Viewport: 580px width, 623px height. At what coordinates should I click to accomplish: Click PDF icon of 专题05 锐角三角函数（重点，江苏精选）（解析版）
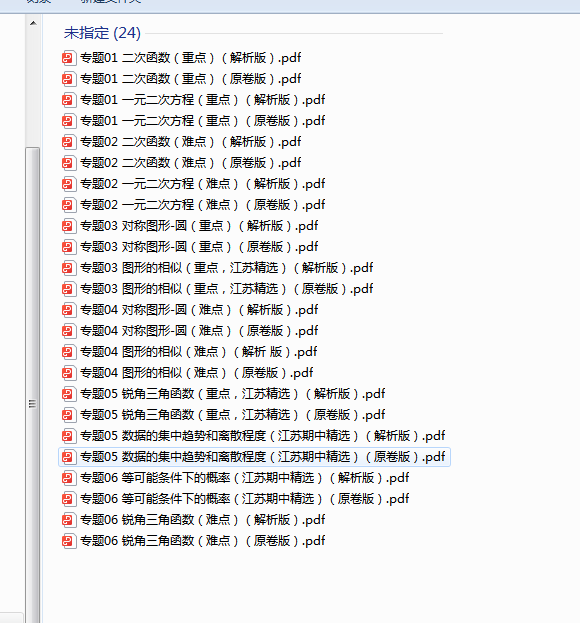(69, 394)
